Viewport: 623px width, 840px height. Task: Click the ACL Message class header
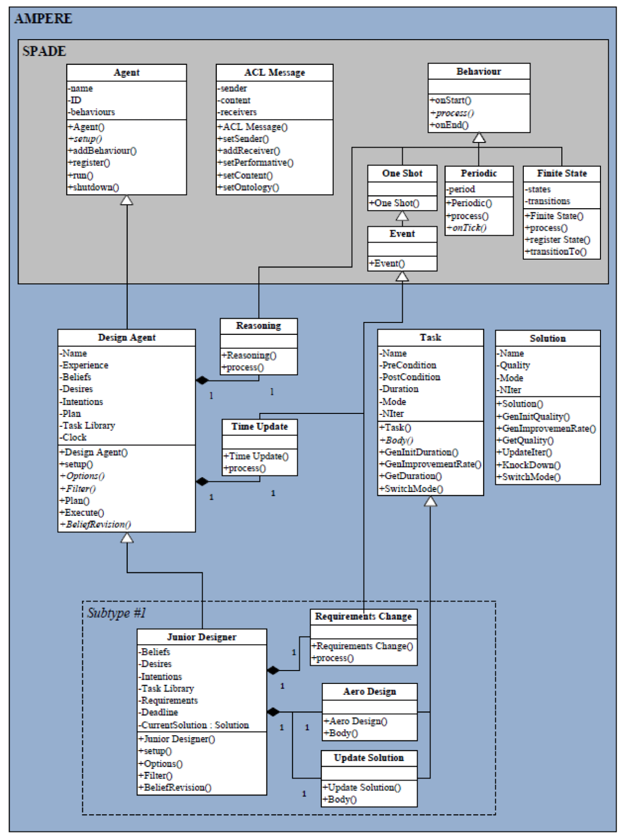tap(274, 72)
